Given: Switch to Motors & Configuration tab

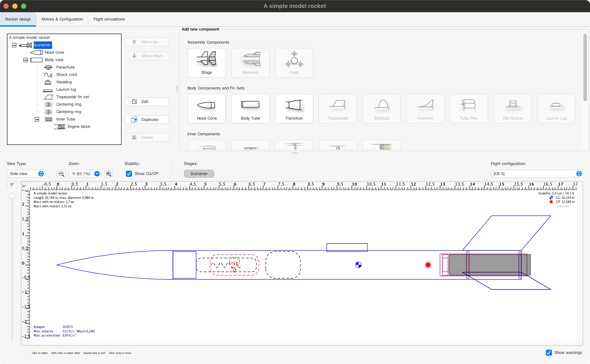Looking at the screenshot, I should click(62, 19).
